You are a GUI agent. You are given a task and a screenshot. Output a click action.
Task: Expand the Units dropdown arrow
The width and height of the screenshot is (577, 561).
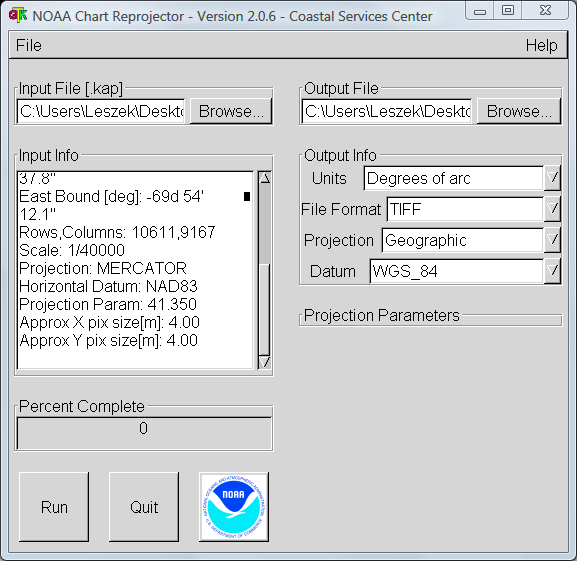[x=552, y=178]
